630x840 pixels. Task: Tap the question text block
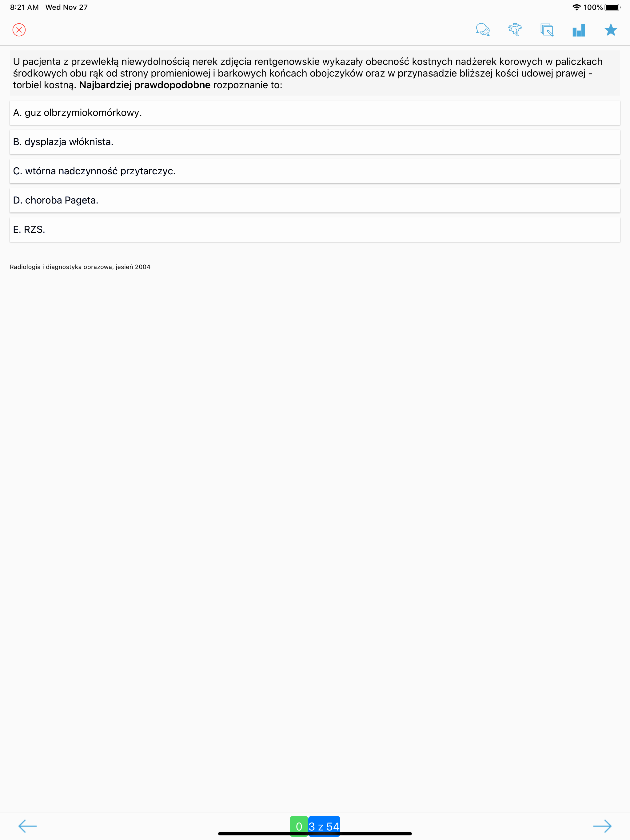[315, 73]
